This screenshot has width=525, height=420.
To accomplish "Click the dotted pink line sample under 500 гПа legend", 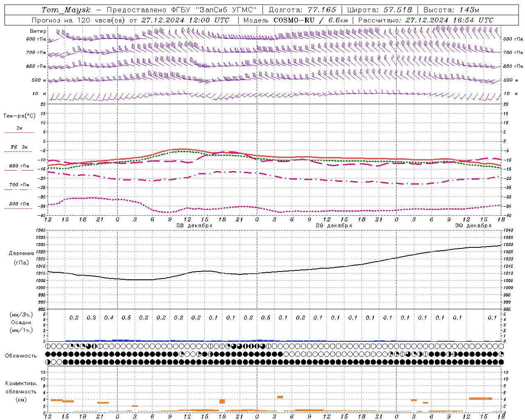I will point(18,209).
